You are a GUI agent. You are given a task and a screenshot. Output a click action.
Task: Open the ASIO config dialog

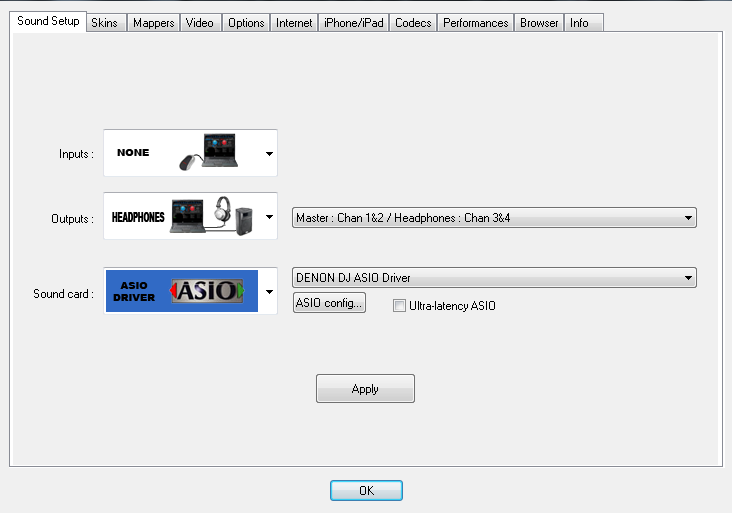pyautogui.click(x=329, y=302)
